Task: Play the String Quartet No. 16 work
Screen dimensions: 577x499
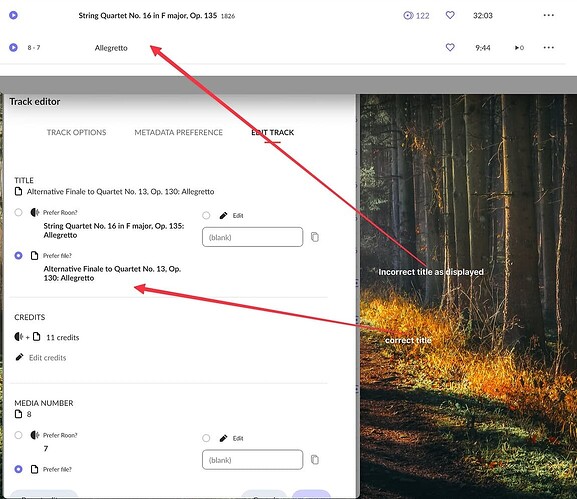Action: [x=13, y=15]
